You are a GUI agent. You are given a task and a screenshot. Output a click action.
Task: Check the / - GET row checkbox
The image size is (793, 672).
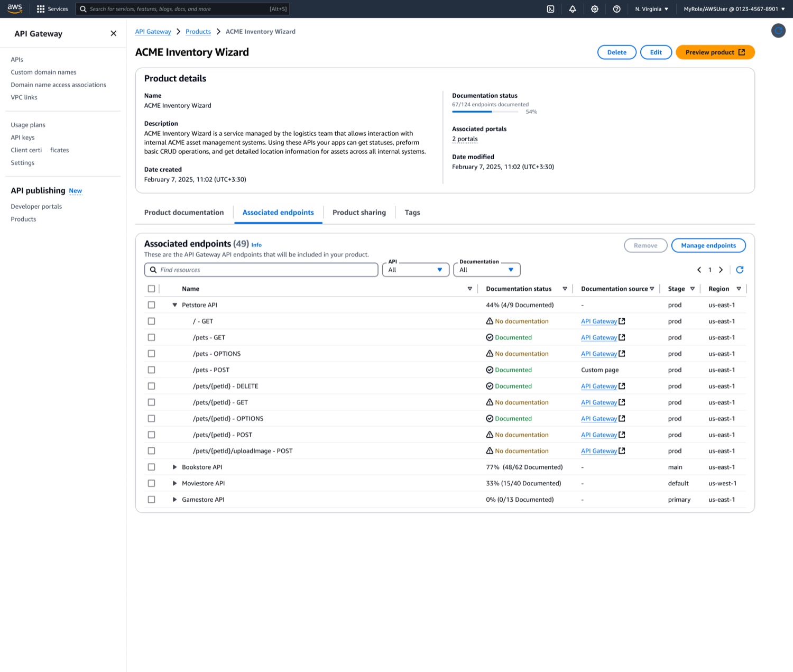151,321
